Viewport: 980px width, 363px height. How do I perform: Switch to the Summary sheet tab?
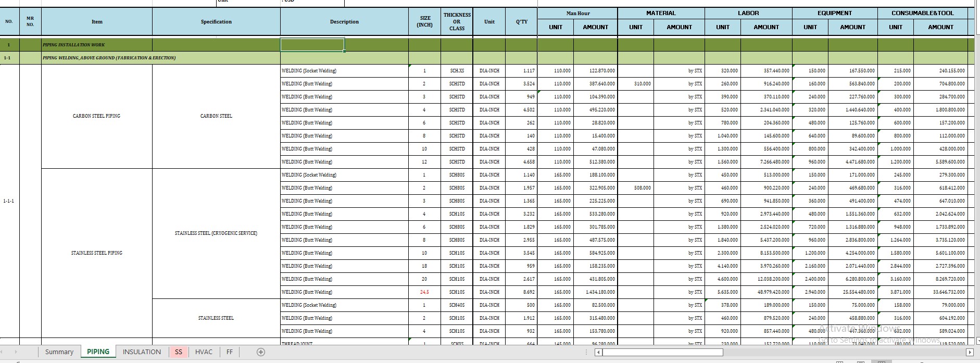pos(59,352)
